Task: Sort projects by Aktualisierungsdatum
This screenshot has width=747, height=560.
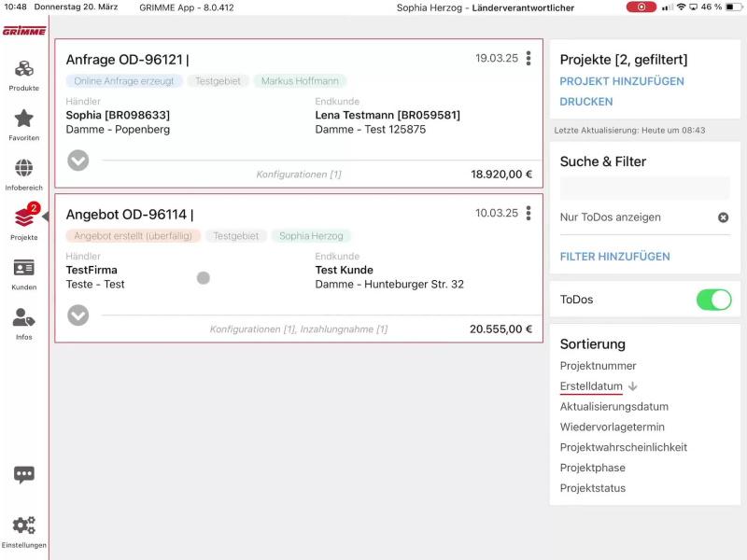Action: coord(614,407)
